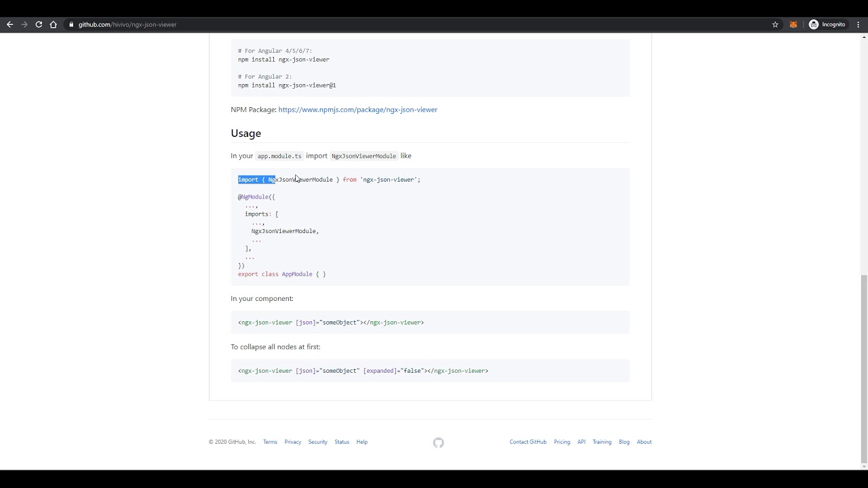
Task: Click 'export class AppModule { }' line
Action: [281, 274]
